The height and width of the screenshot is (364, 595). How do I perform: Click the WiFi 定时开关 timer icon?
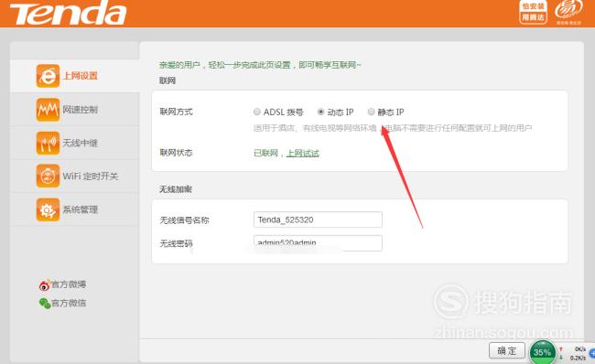pos(48,176)
